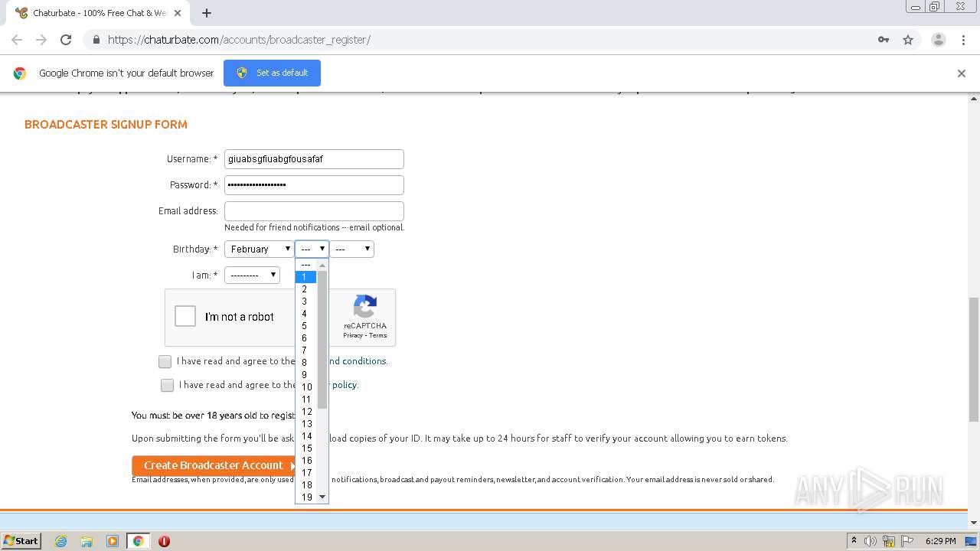Select day 7 in list
Image resolution: width=980 pixels, height=551 pixels.
point(306,350)
